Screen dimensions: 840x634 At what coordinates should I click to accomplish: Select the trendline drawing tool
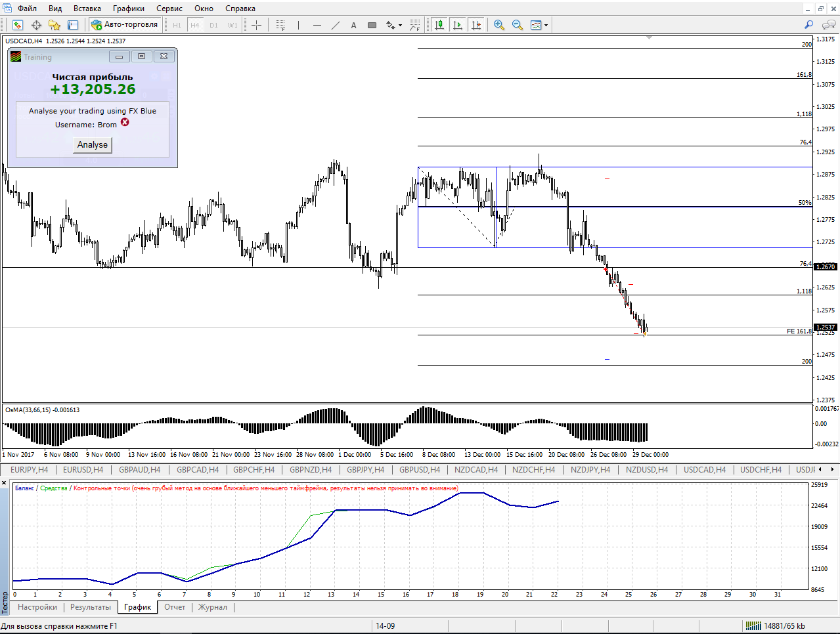[336, 25]
